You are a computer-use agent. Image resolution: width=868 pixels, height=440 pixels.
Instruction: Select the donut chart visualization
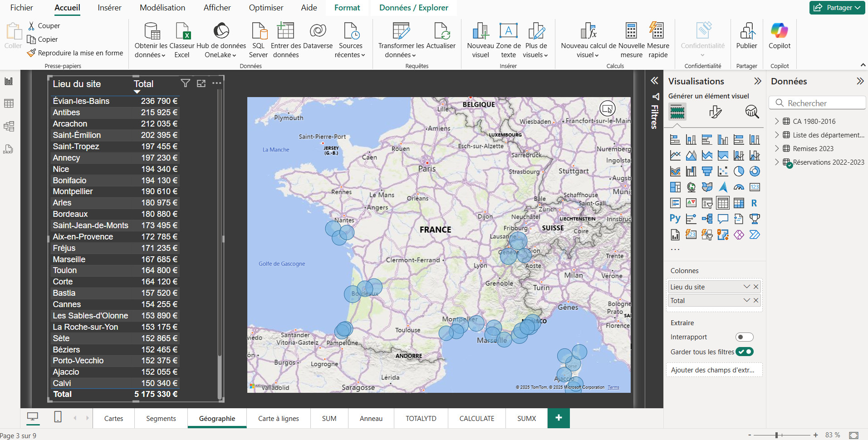pos(755,171)
